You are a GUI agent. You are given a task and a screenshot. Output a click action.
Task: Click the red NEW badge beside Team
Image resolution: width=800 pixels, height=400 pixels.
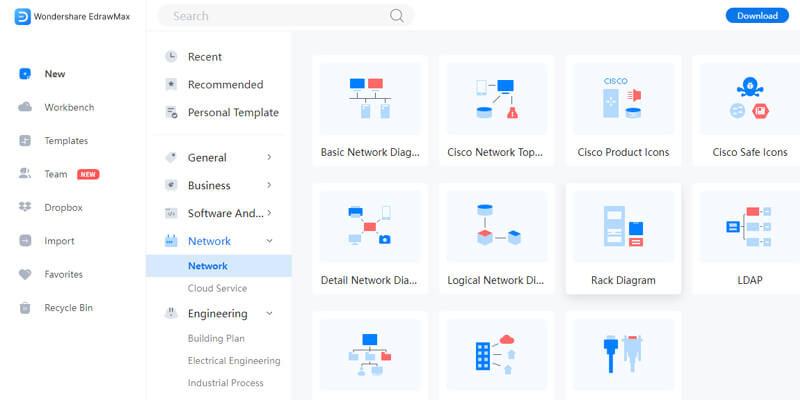click(88, 174)
